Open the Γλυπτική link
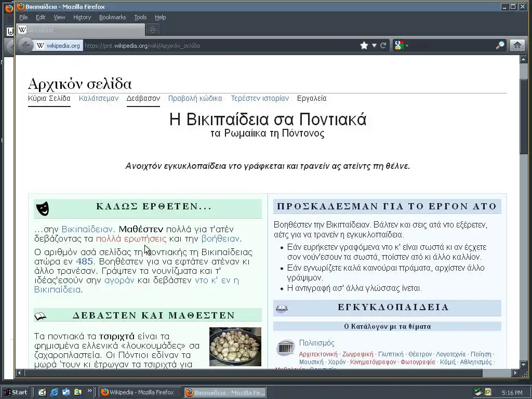This screenshot has height=399, width=532. [391, 354]
